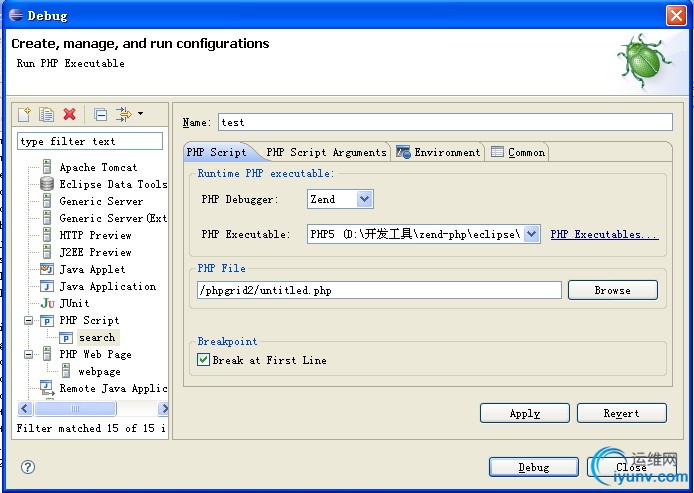Click the horizontal scrollbar thumb in tree
Viewport: 694px width, 493px height.
(x=75, y=408)
